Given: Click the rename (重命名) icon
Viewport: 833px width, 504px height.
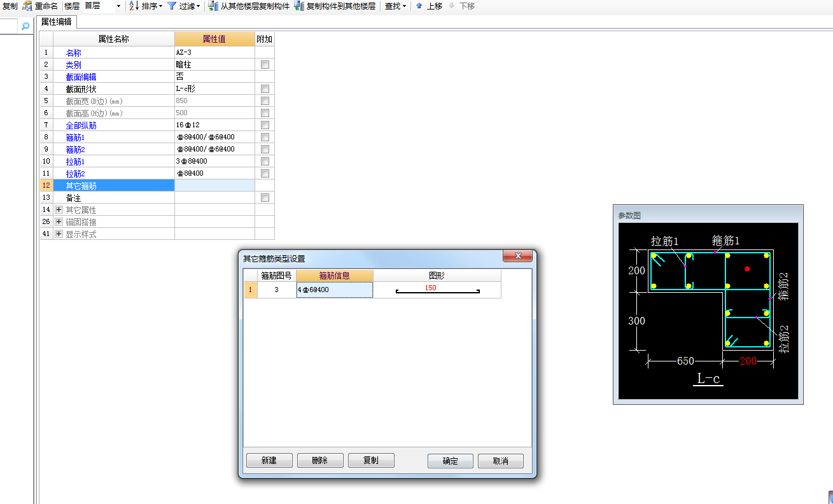Looking at the screenshot, I should (27, 6).
